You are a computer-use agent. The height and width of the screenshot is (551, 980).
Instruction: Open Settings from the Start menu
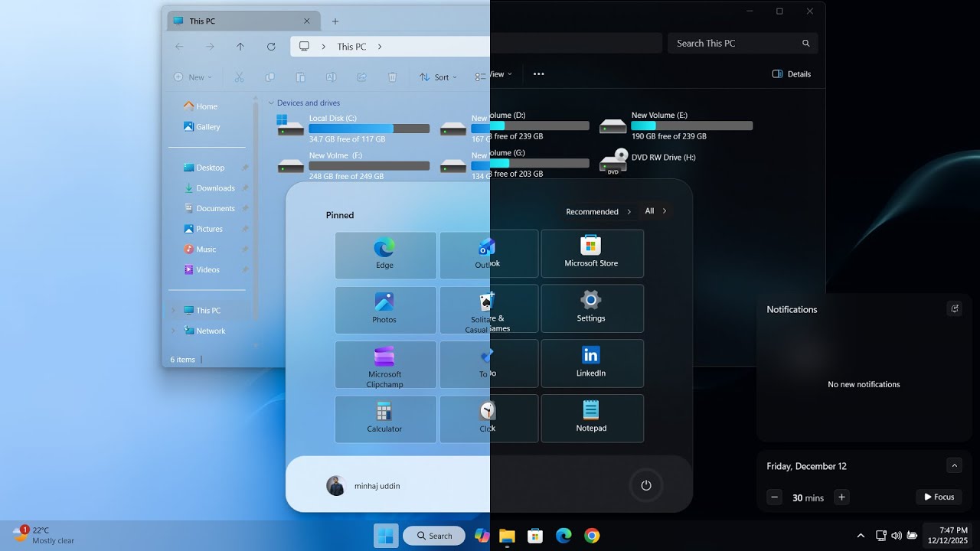[592, 308]
